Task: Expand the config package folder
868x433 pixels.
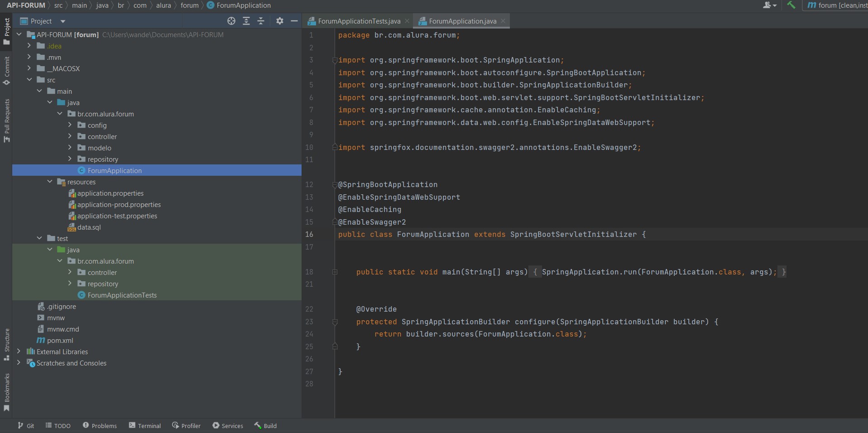Action: coord(70,125)
